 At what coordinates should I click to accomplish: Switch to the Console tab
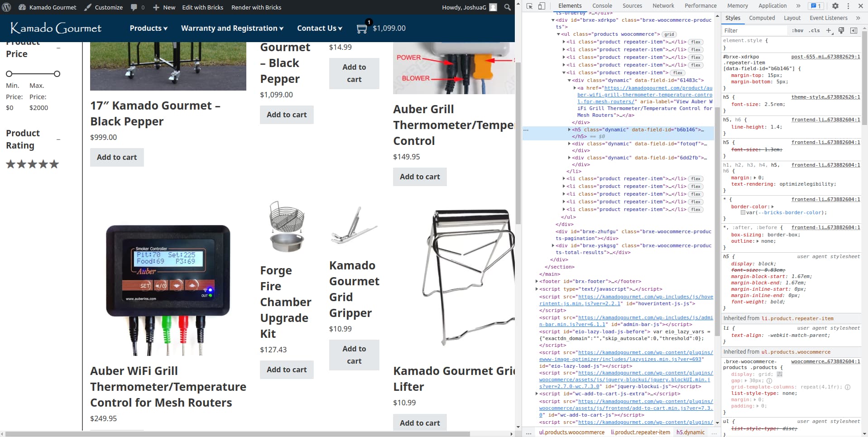pyautogui.click(x=602, y=6)
